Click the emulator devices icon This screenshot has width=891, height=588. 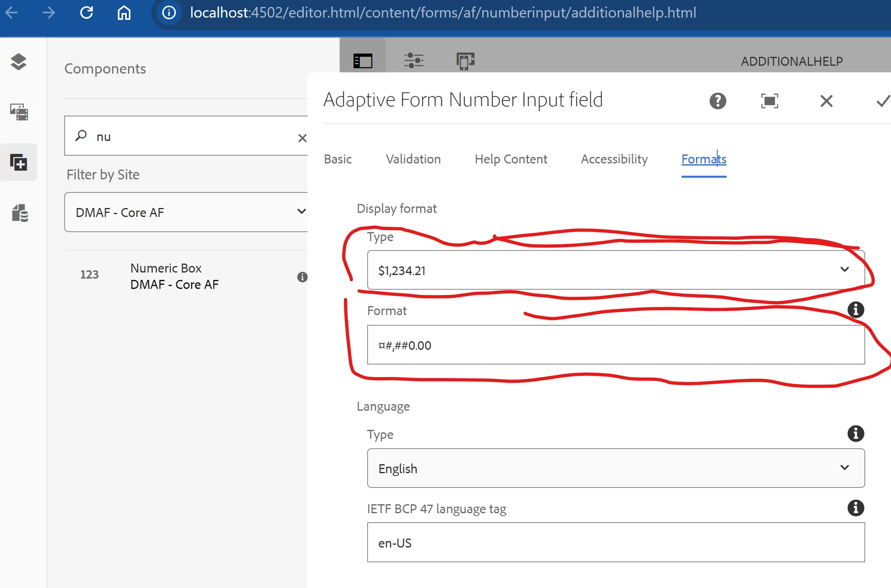[x=465, y=61]
